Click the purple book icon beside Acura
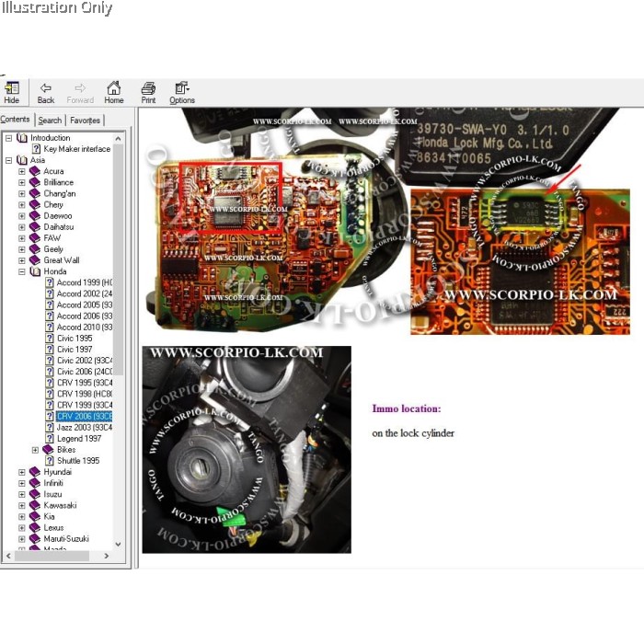The height and width of the screenshot is (644, 644). coord(35,171)
